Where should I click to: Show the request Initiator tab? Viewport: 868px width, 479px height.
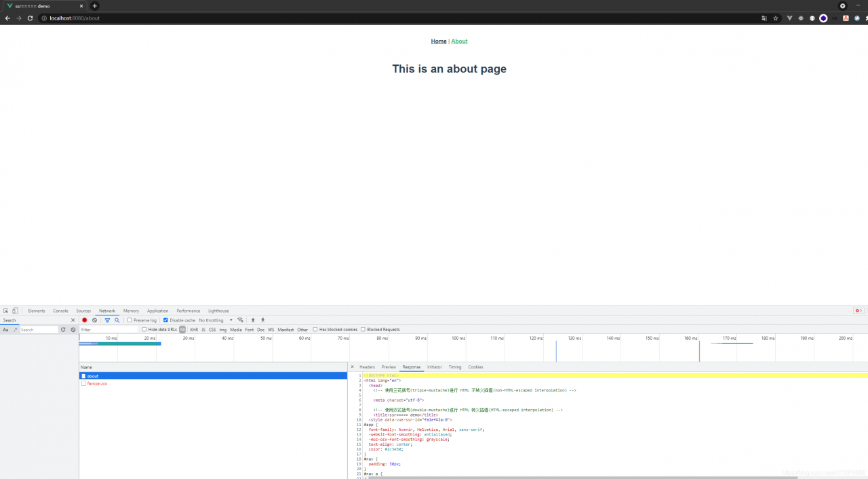point(435,367)
